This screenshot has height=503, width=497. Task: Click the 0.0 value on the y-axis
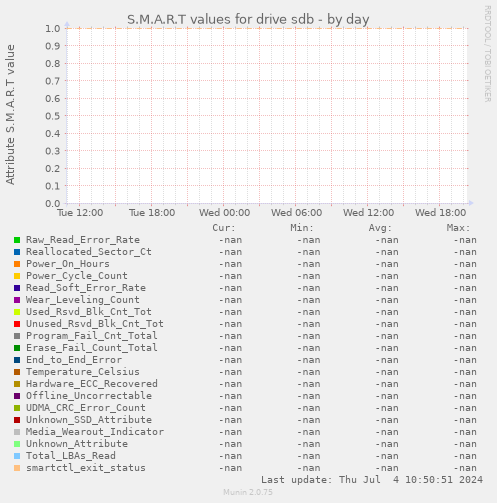(x=53, y=204)
